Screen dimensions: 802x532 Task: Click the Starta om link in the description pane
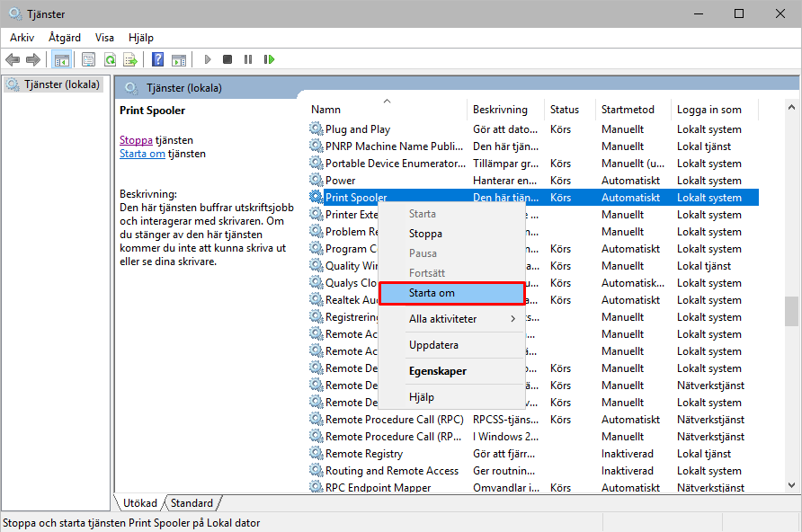142,154
